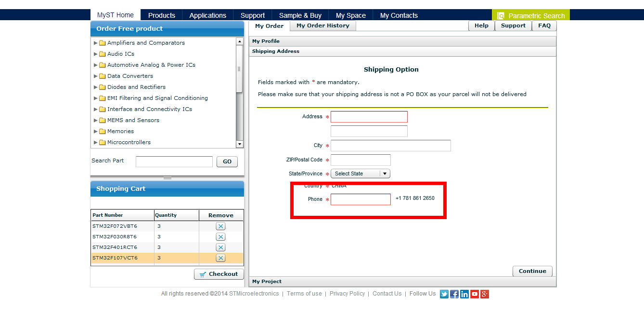Expand EMI Filtering and Signal Conditioning arrow
The width and height of the screenshot is (644, 309).
(96, 98)
